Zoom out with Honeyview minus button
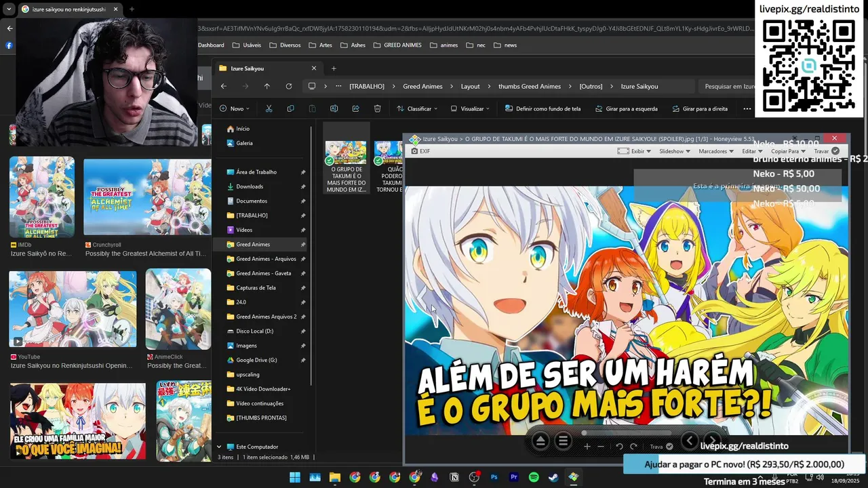Image resolution: width=868 pixels, height=488 pixels. [x=601, y=446]
